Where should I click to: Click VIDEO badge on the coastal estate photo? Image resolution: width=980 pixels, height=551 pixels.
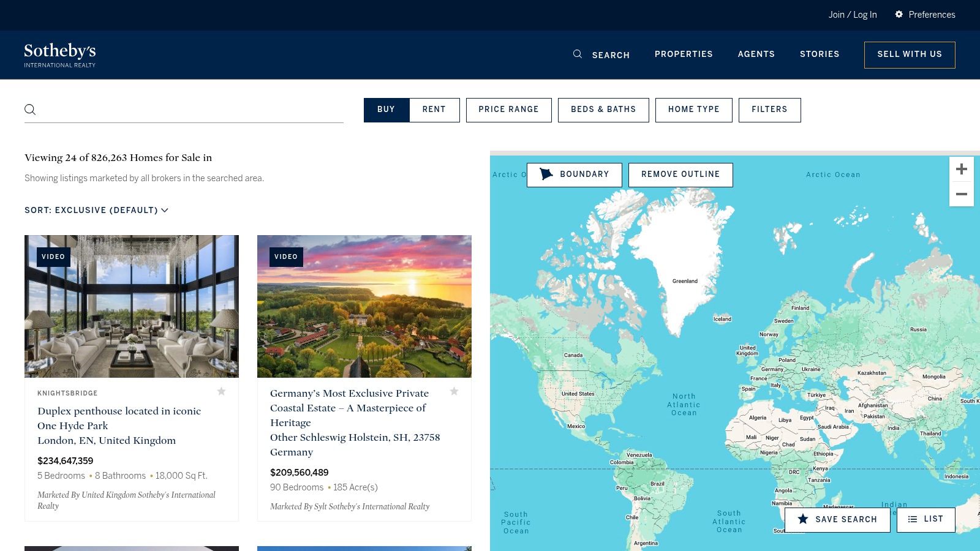[286, 257]
